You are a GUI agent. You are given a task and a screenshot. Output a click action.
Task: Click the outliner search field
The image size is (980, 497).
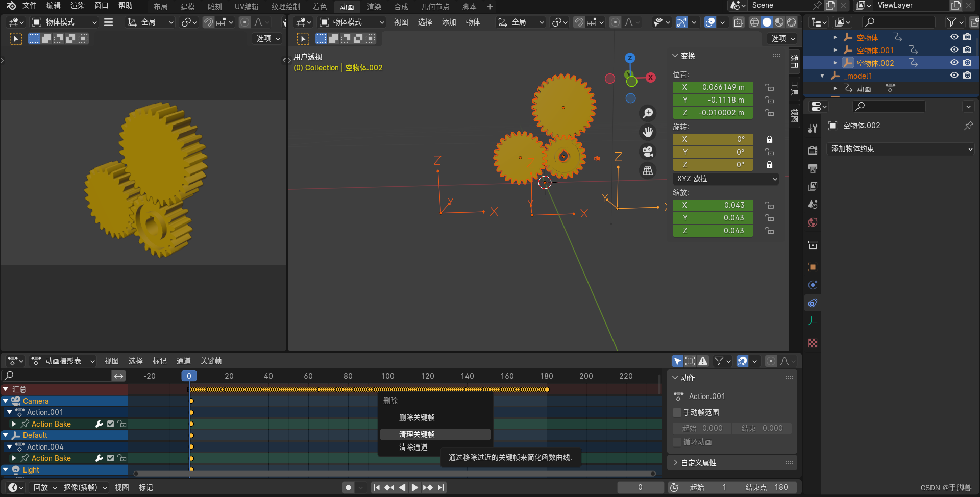(x=898, y=22)
